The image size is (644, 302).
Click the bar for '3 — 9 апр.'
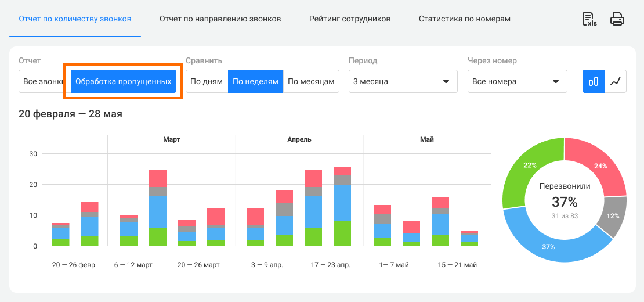pos(255,227)
